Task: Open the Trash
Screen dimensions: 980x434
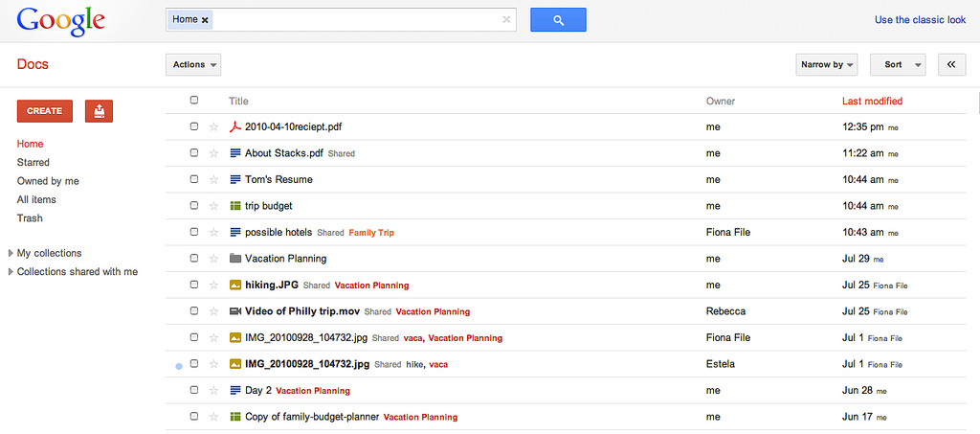Action: click(30, 218)
